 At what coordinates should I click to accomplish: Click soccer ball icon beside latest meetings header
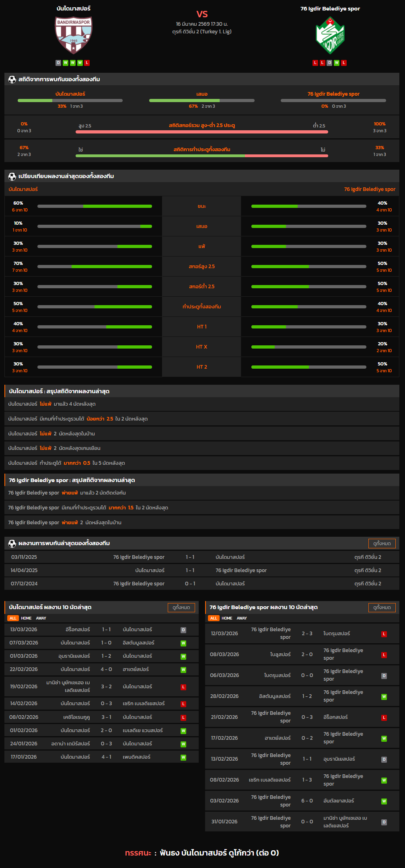pyautogui.click(x=12, y=544)
